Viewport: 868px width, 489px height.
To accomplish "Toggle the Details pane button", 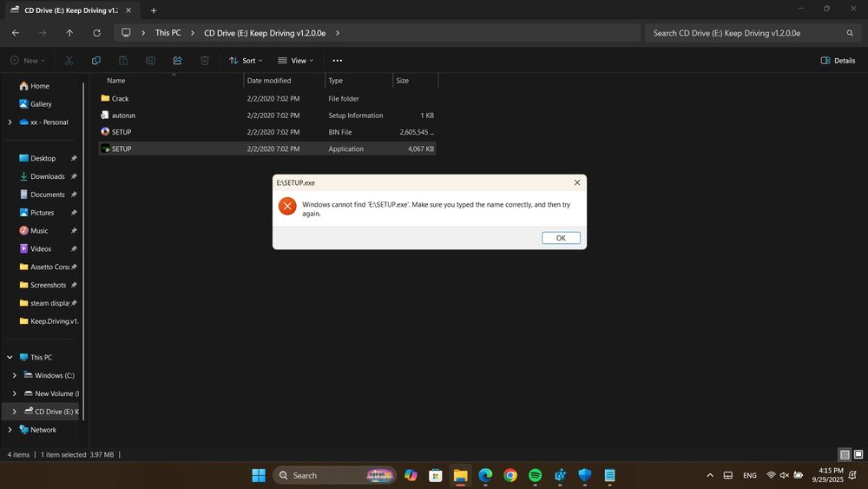I will coord(838,61).
